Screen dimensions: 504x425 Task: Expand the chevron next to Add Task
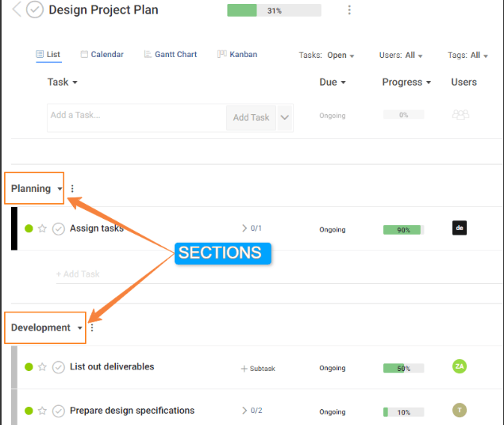pos(284,118)
